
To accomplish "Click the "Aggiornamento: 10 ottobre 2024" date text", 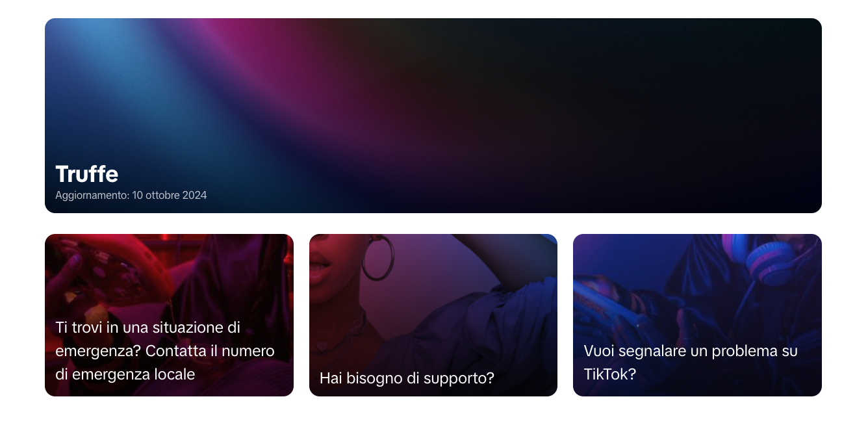I will point(131,195).
